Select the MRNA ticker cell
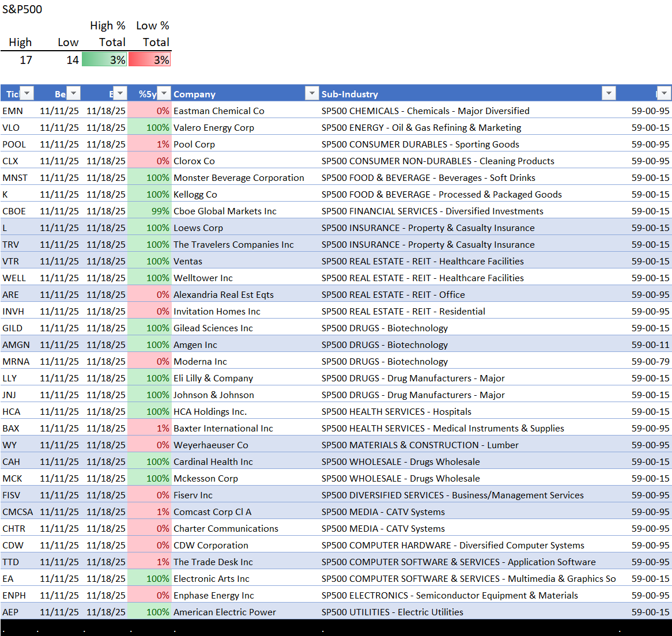Screen dimensions: 672x636 [16, 362]
